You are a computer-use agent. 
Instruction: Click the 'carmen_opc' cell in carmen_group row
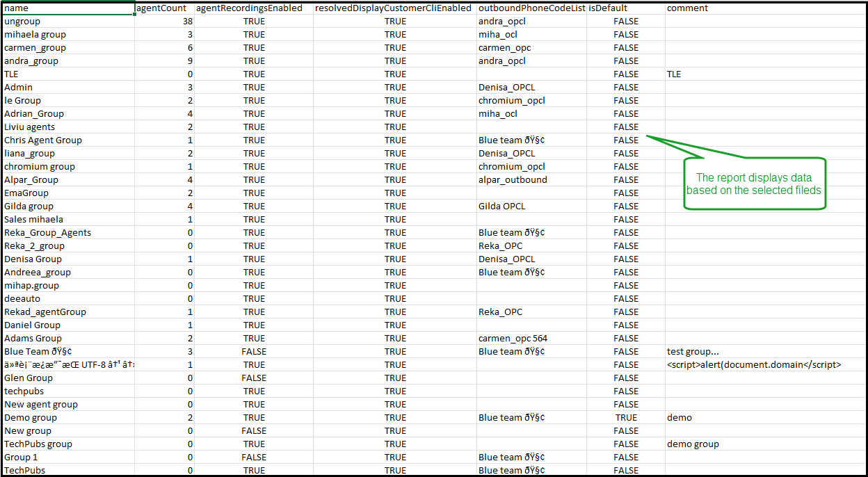[x=531, y=48]
